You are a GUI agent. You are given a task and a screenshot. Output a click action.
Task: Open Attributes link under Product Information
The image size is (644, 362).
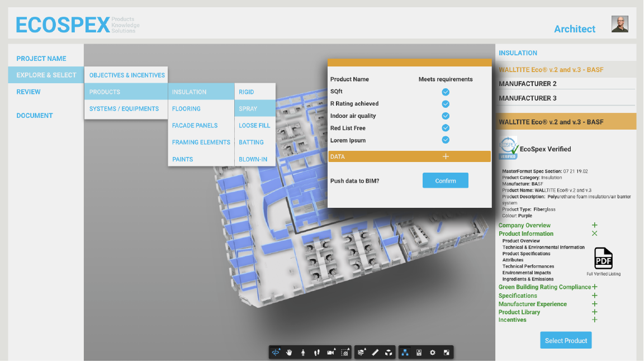pos(513,260)
